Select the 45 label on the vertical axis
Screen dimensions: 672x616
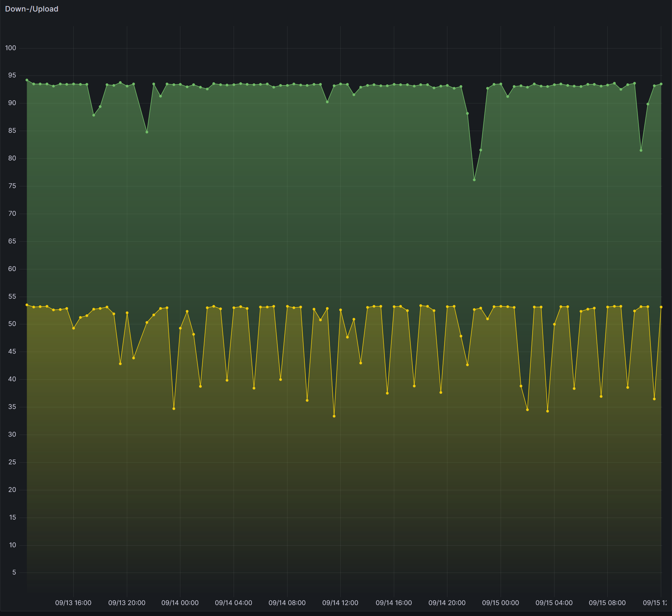click(12, 352)
